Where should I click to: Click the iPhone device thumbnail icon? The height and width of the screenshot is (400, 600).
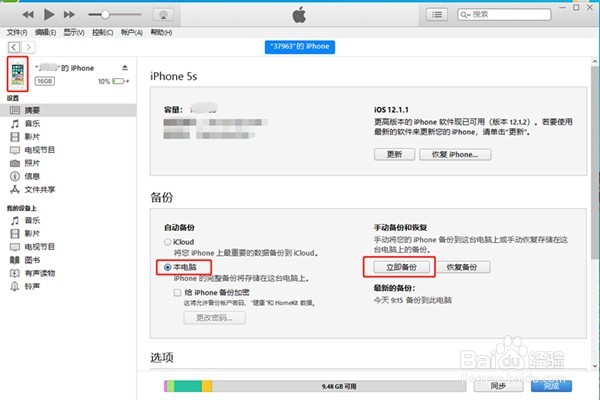click(18, 74)
